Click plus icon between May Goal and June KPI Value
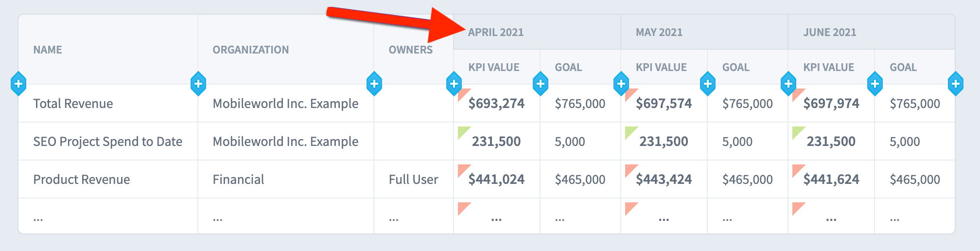Image resolution: width=980 pixels, height=251 pixels. [788, 84]
